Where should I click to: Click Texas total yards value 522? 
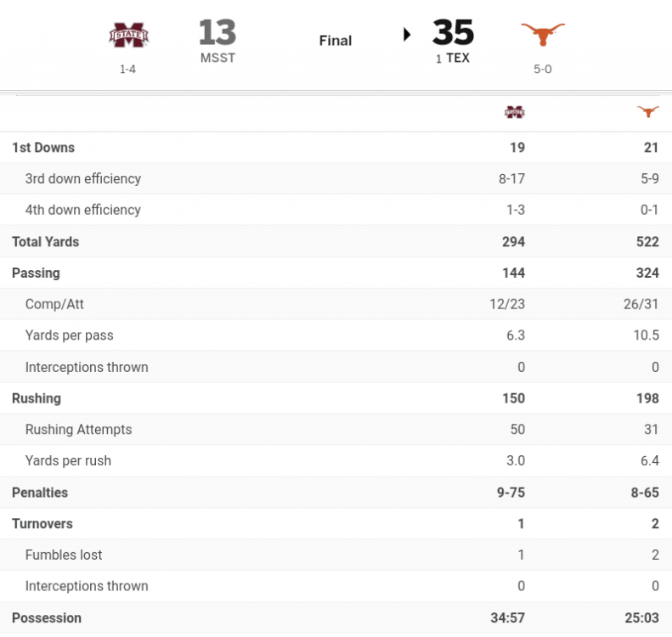click(x=647, y=242)
